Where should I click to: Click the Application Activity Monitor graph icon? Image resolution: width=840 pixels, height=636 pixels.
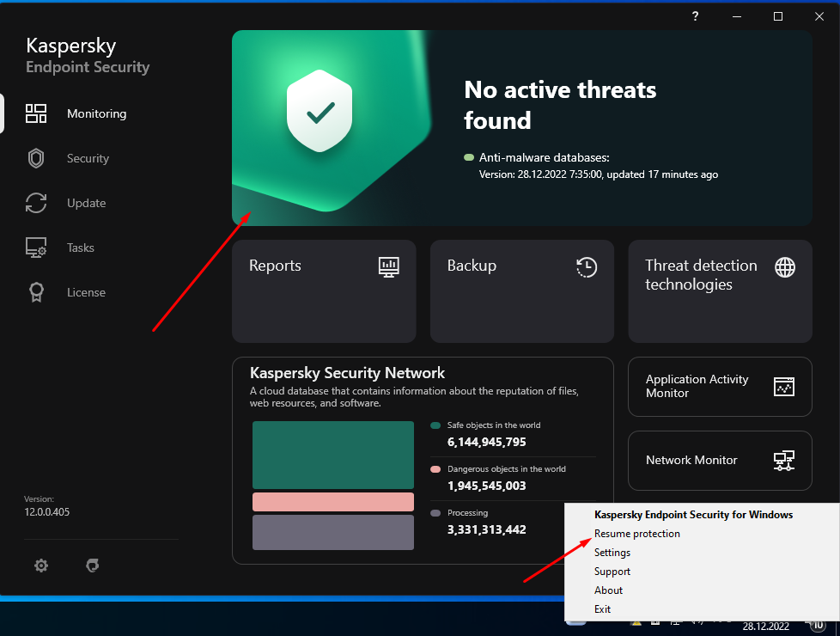point(784,387)
